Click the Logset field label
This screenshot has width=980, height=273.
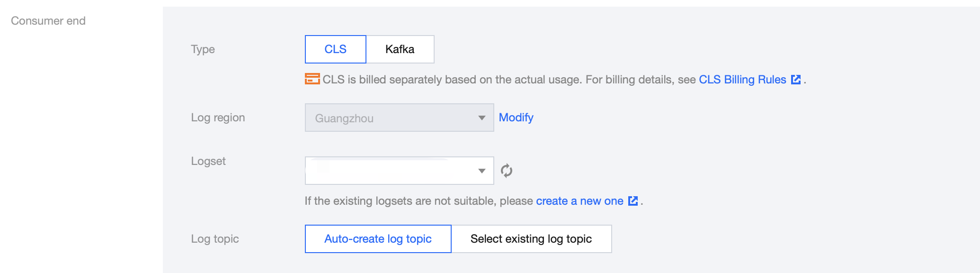point(208,161)
